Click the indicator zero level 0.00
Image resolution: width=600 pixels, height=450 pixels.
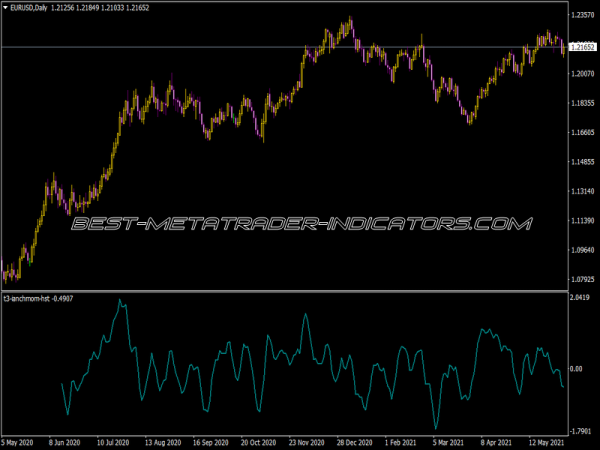click(x=576, y=368)
